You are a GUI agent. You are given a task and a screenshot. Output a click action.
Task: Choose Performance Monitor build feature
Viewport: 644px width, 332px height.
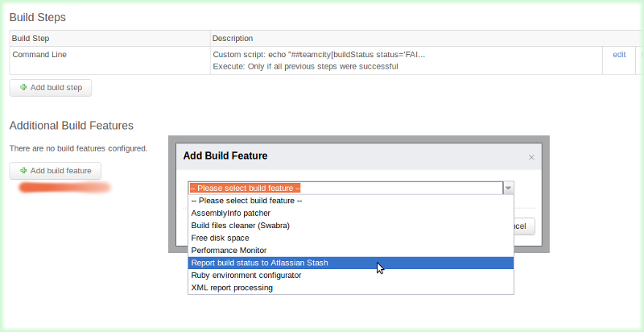pos(230,251)
